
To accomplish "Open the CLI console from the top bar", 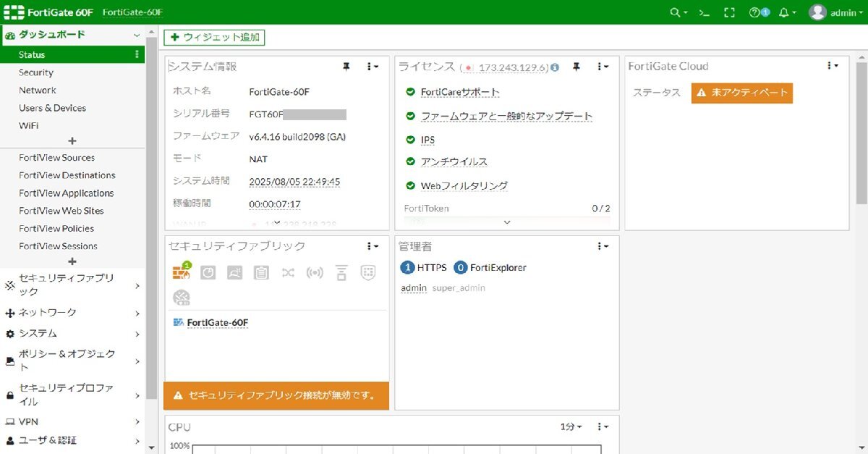I will tap(704, 11).
